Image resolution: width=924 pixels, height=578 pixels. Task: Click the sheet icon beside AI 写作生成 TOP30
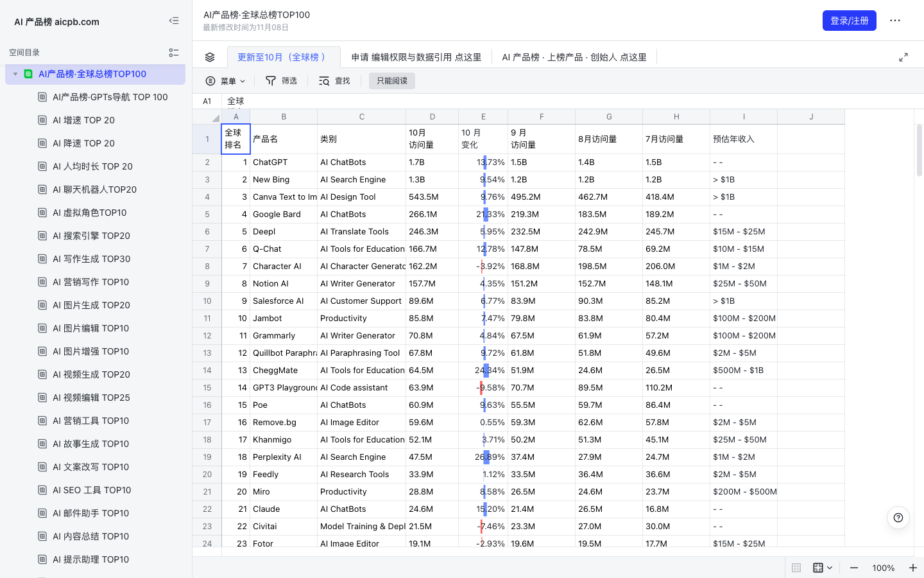(x=42, y=259)
